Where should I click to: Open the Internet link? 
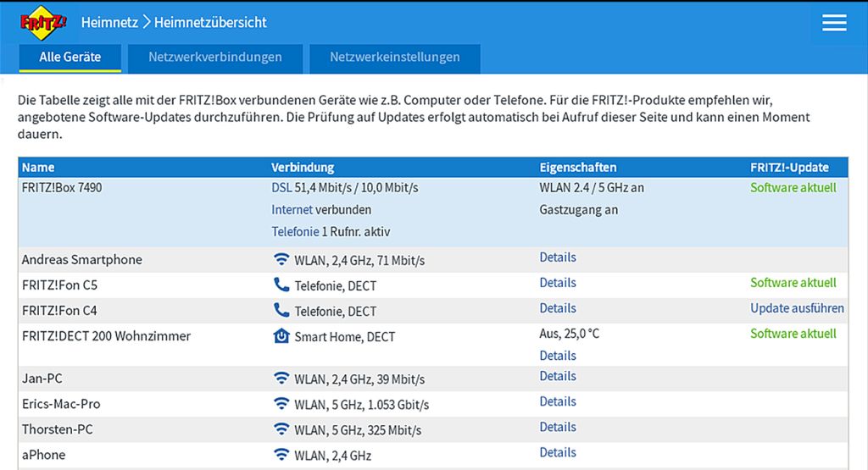[x=292, y=209]
